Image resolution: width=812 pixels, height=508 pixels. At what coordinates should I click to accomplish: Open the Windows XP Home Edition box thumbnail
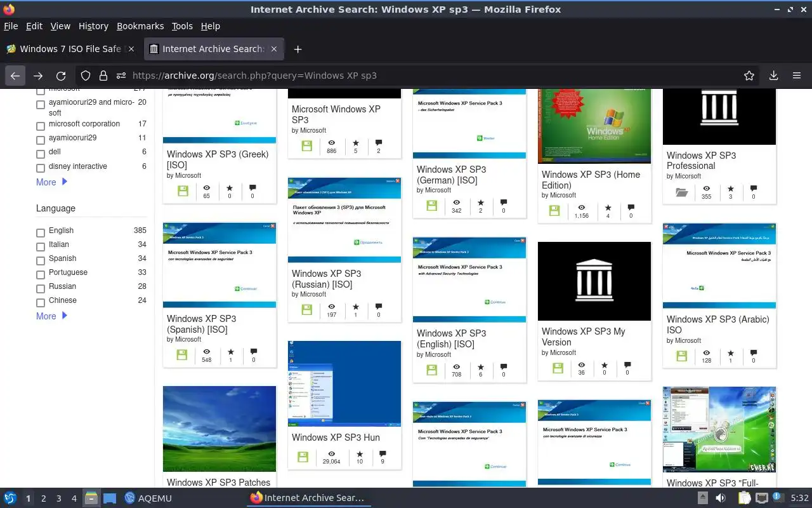pos(594,126)
